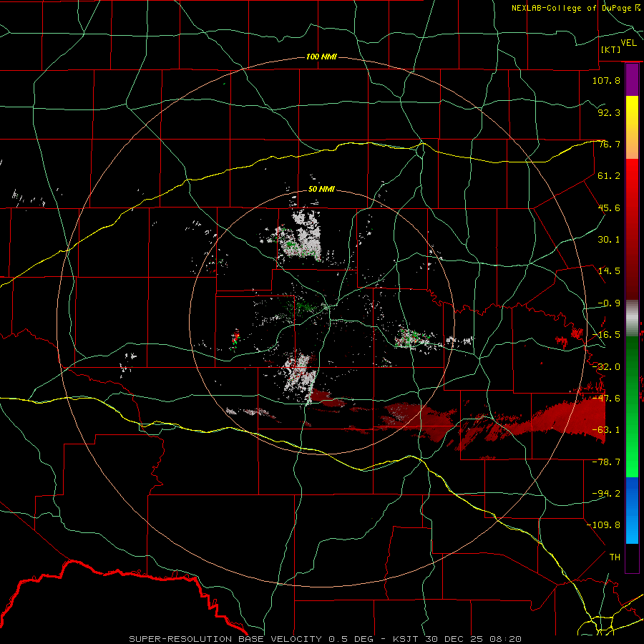Click the 107.8 scale value
644x644 pixels.
[606, 80]
